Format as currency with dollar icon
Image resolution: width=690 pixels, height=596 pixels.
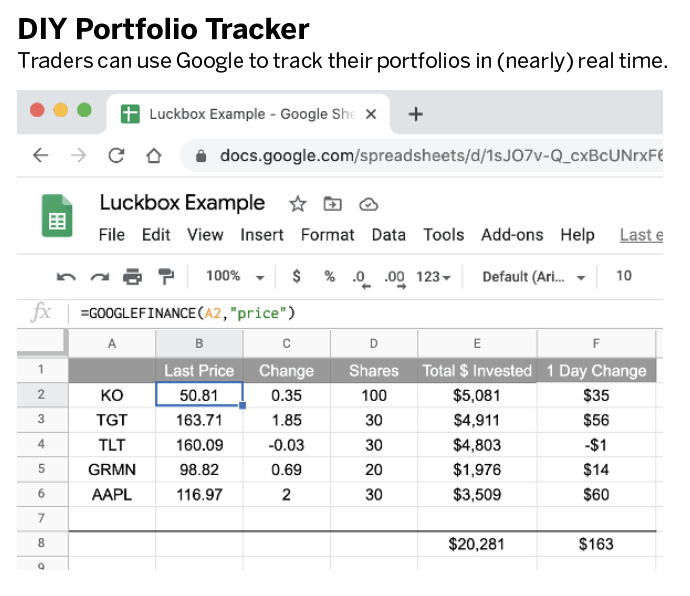297,276
